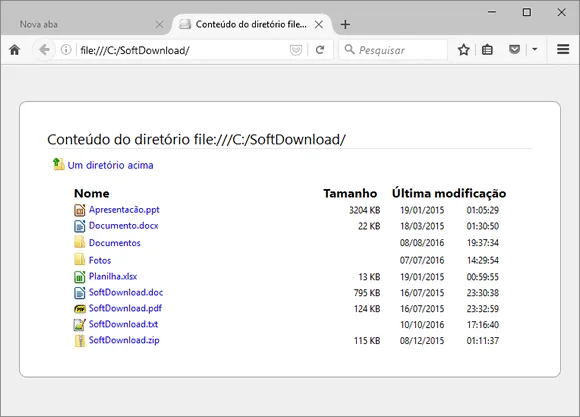
Task: Click the 795 KB size value
Action: pyautogui.click(x=367, y=293)
